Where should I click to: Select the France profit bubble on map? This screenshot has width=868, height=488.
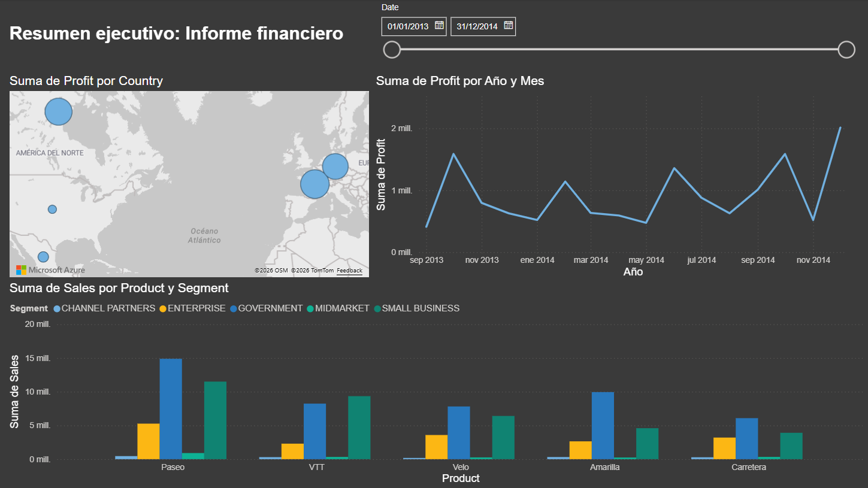tap(314, 184)
